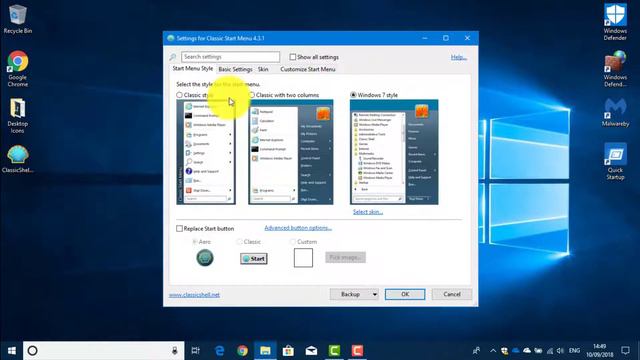Open the green Camtasia taskbar icon
The height and width of the screenshot is (360, 640).
334,351
